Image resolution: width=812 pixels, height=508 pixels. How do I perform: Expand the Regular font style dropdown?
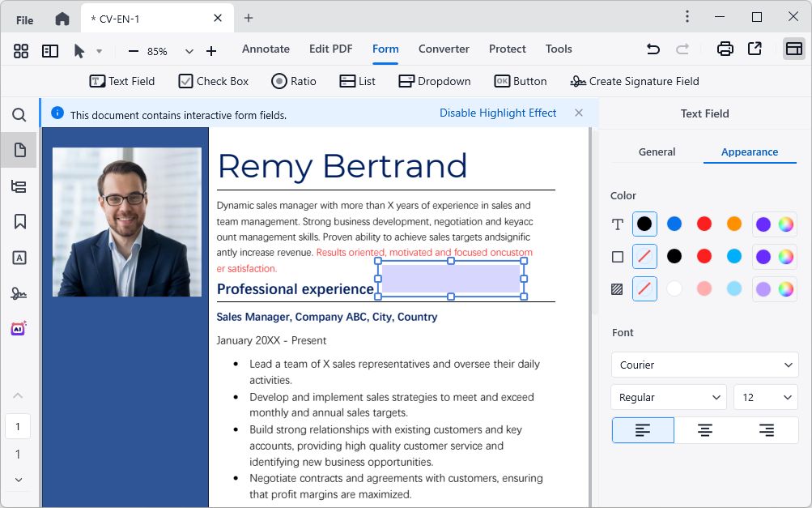(x=669, y=397)
